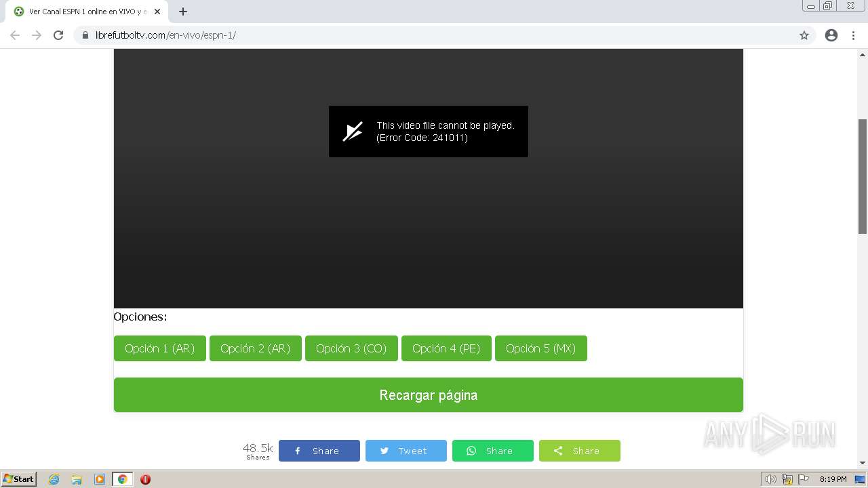Select the Ver Canal ESPN 1 tab
This screenshot has height=488, width=868.
point(87,12)
